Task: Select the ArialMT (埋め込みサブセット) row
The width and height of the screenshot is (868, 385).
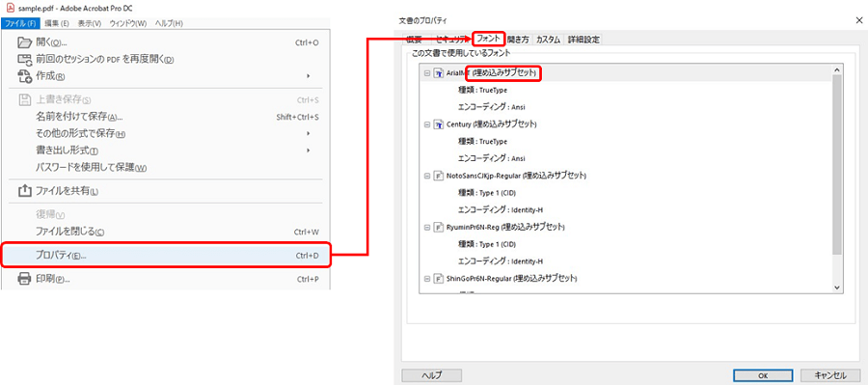Action: [626, 73]
